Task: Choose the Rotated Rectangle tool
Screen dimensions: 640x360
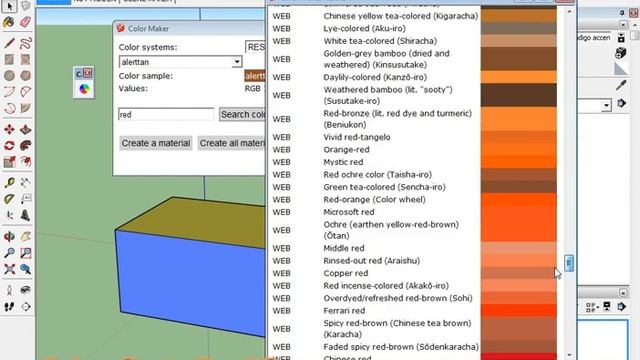Action: pyautogui.click(x=25, y=59)
